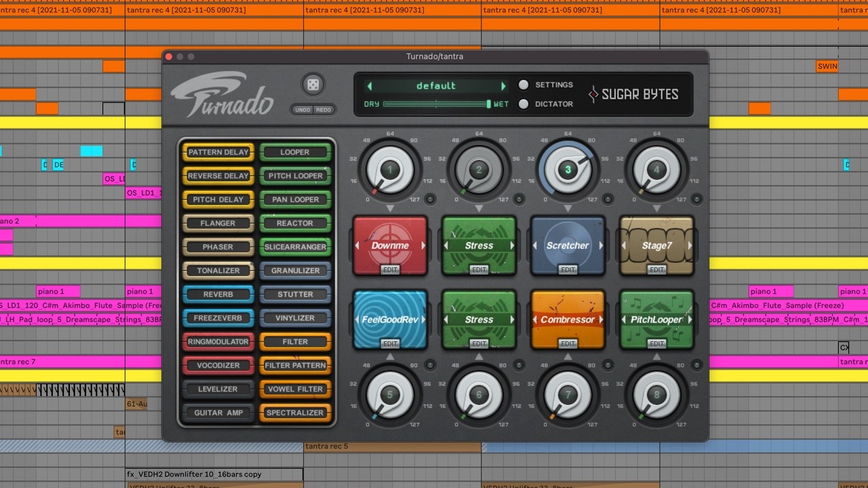868x488 pixels.
Task: Enable the SETTINGS round button
Action: pos(524,85)
